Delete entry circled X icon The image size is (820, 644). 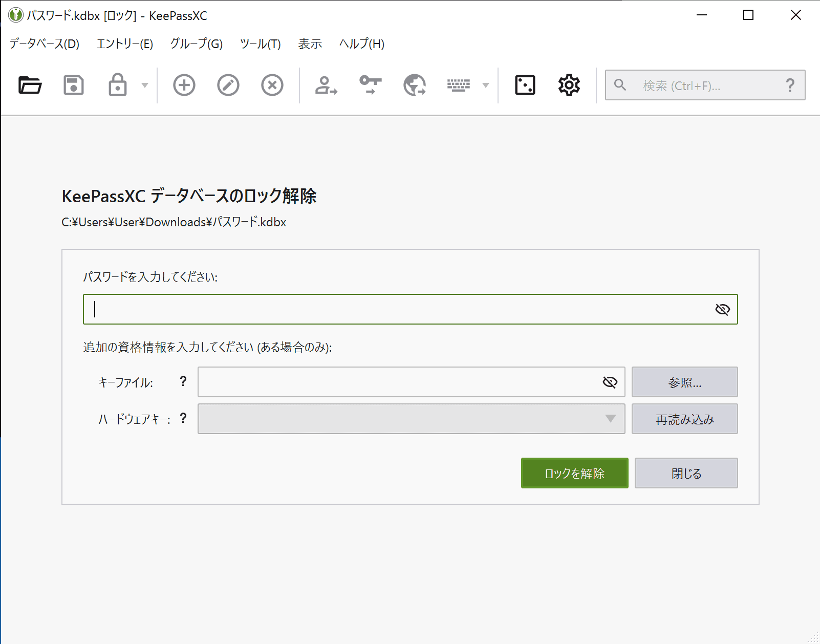coord(272,85)
